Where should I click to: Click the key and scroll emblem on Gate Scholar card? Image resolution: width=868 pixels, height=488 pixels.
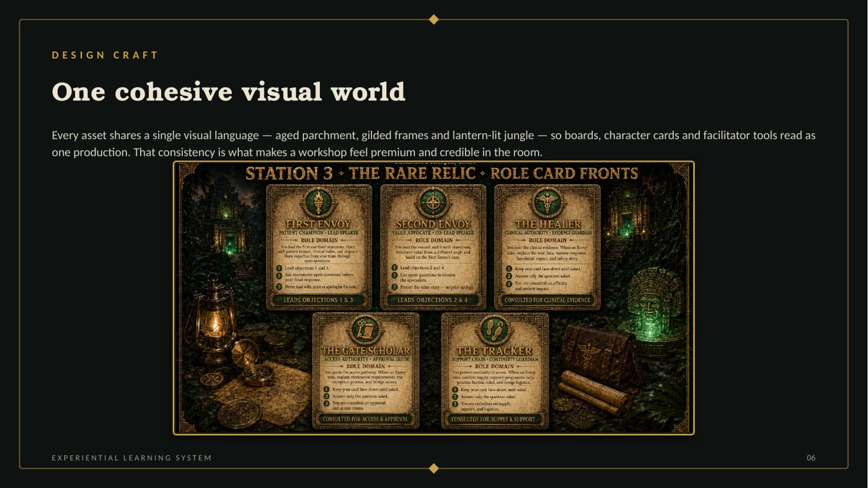(366, 330)
